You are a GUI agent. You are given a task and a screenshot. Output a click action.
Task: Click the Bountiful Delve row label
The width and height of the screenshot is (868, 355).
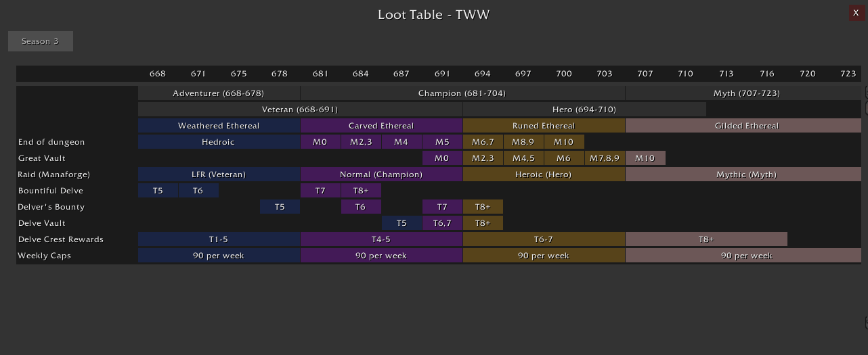coord(51,191)
